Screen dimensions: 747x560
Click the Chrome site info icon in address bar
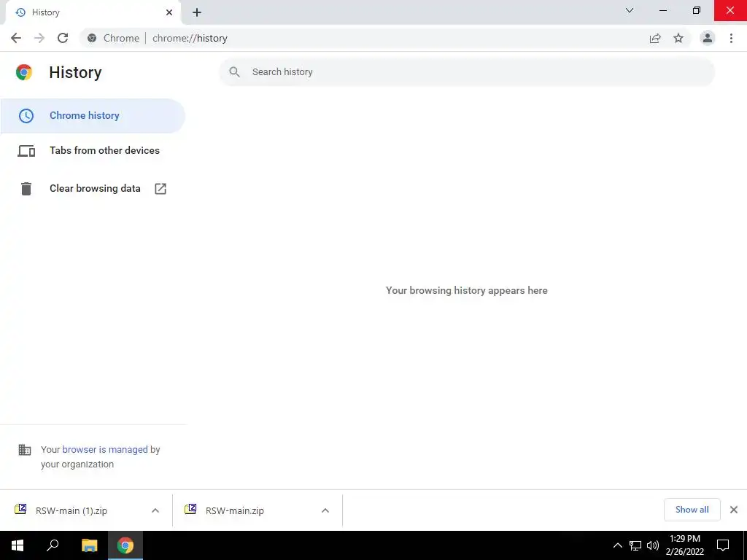[92, 38]
